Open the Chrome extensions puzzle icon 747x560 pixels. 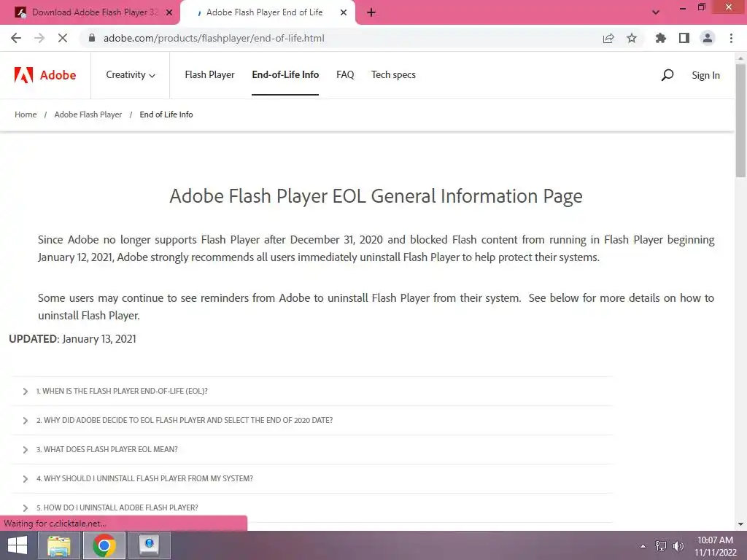[661, 39]
